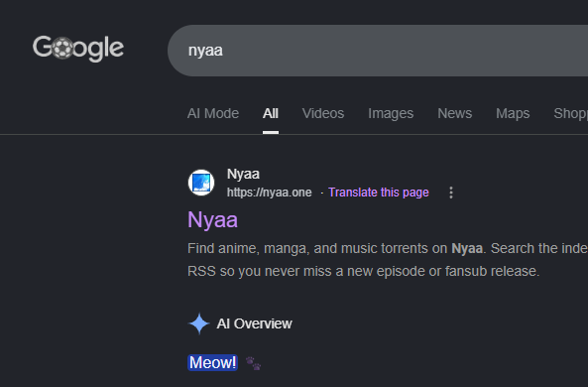This screenshot has height=387, width=588.
Task: Click the paw prints emoji
Action: point(253,363)
